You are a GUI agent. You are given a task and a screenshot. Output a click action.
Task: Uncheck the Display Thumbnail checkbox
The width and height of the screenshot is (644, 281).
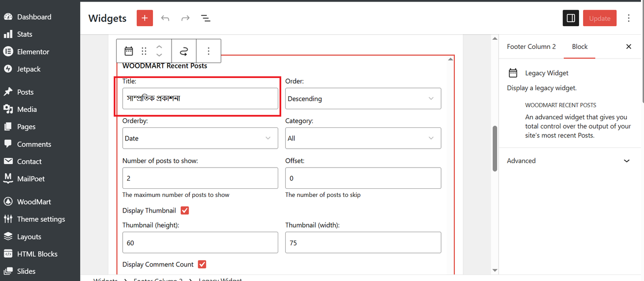(185, 210)
